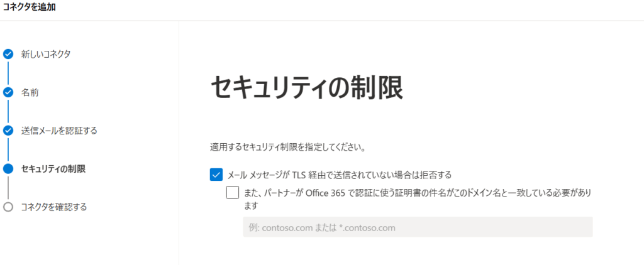Click the domain name input with contoso.com placeholder

pyautogui.click(x=418, y=227)
